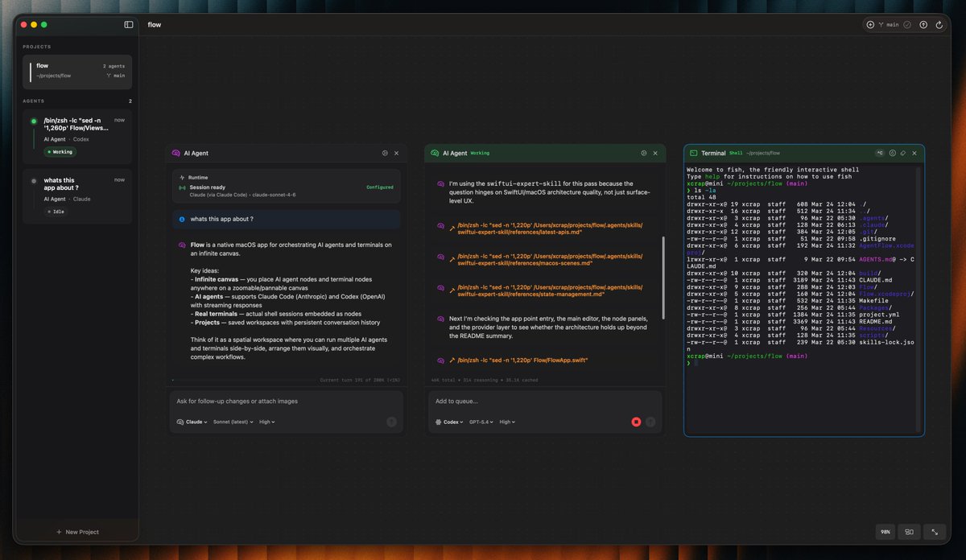Open settings of the Working AI Agent panel
Screen dimensions: 966x560
click(x=643, y=153)
